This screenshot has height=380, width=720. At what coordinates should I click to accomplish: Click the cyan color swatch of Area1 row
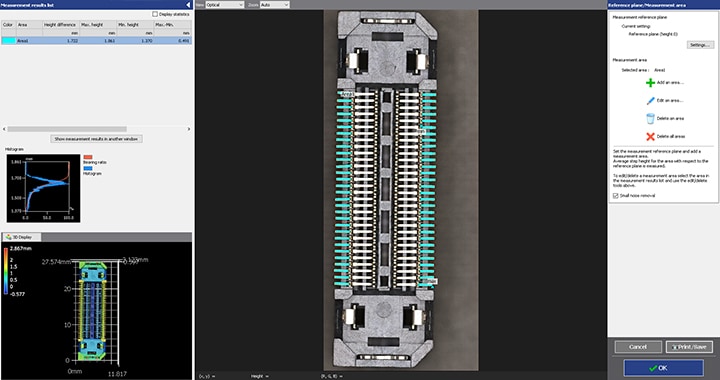coord(8,41)
